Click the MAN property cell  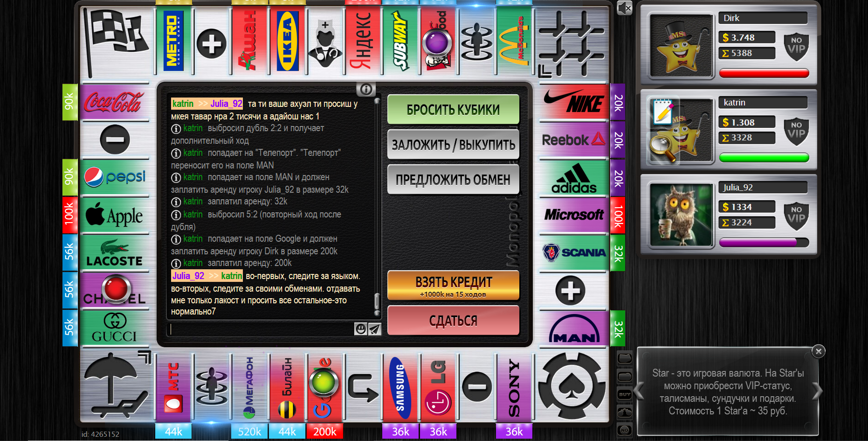pos(574,329)
